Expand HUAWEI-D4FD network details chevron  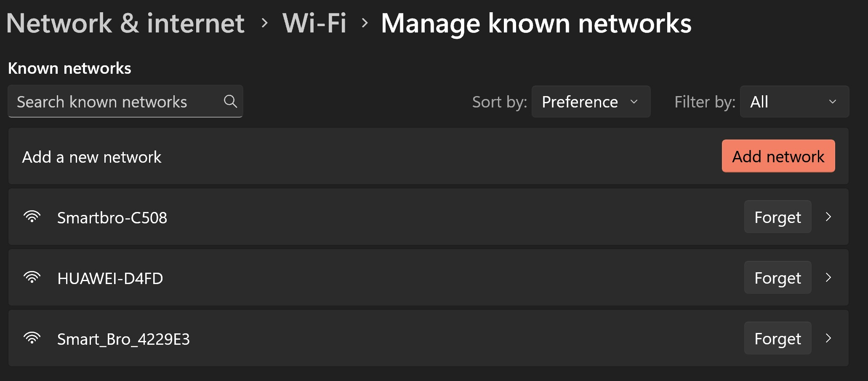coord(828,277)
